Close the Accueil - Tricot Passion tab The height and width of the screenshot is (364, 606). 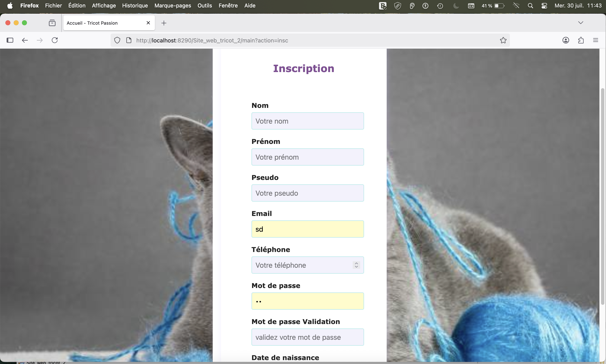(x=148, y=23)
